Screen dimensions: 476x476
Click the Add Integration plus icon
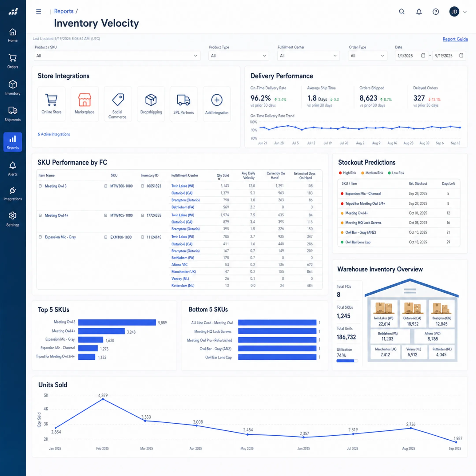pos(217,100)
